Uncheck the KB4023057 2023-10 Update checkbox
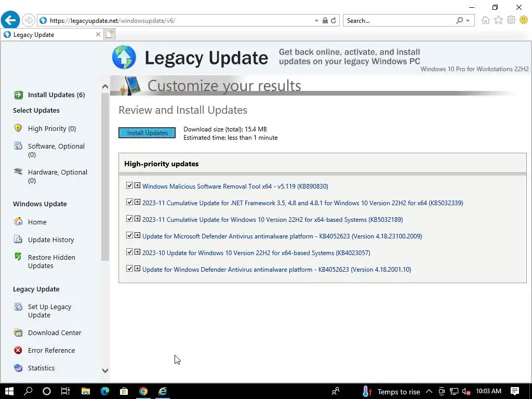Viewport: 532px width, 399px height. coord(129,252)
